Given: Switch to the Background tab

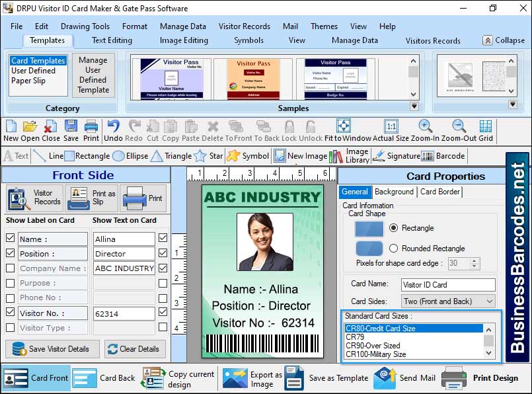Looking at the screenshot, I should coord(395,192).
